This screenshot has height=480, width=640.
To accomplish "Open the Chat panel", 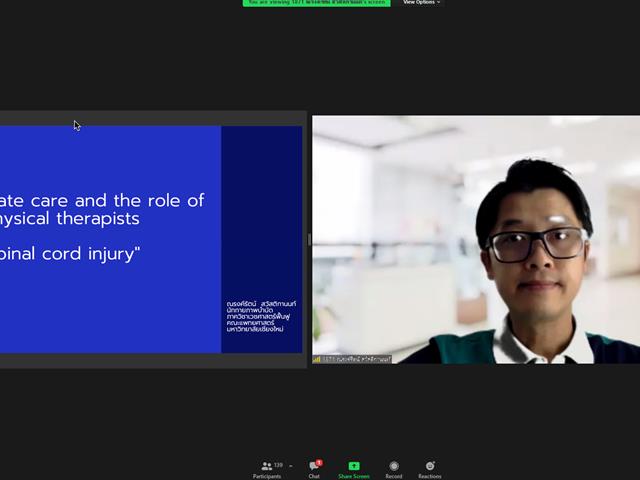I will (x=314, y=470).
